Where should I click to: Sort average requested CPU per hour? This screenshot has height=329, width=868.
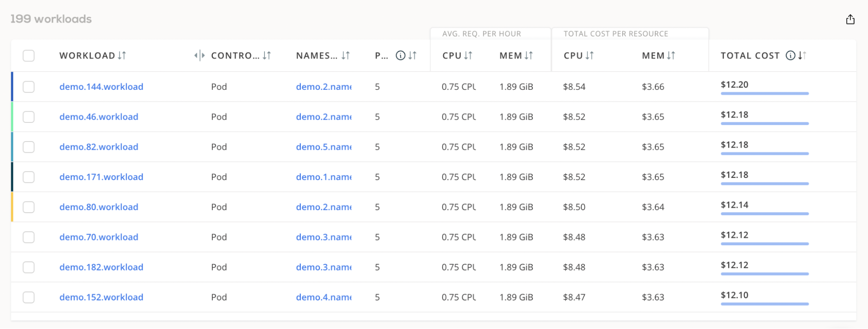coord(468,56)
